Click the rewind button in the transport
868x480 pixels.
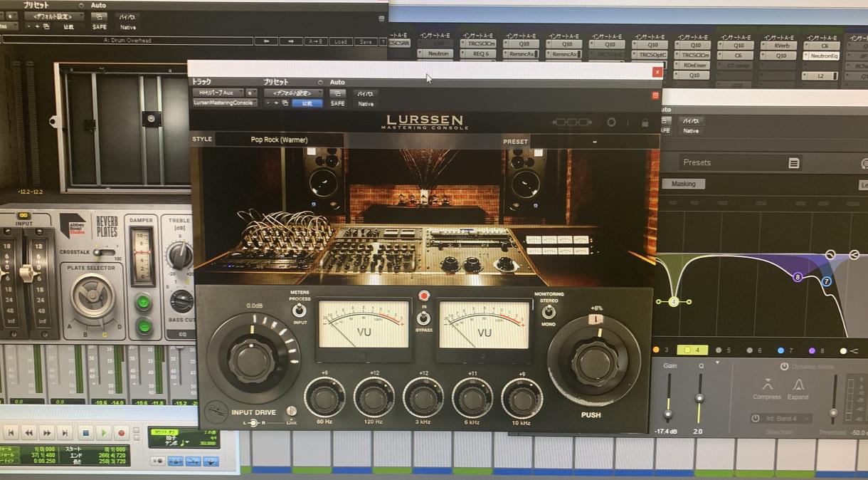coord(28,432)
